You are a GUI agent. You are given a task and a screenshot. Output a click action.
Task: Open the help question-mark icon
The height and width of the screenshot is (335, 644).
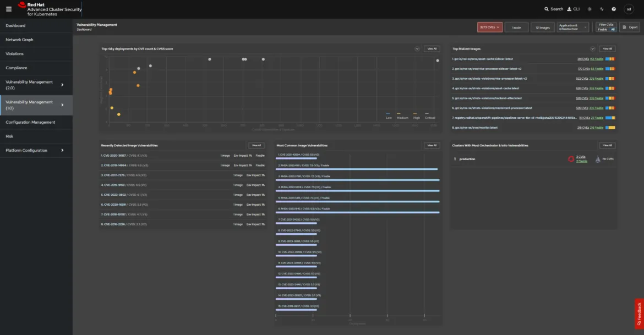click(x=613, y=9)
